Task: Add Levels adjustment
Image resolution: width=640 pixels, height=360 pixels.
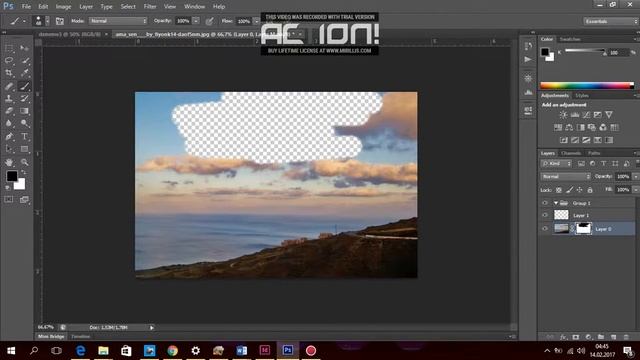Action: 575,115
